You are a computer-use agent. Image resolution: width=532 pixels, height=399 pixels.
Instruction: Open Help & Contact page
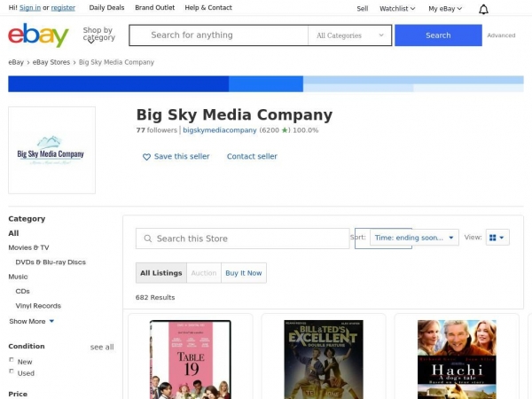point(208,7)
